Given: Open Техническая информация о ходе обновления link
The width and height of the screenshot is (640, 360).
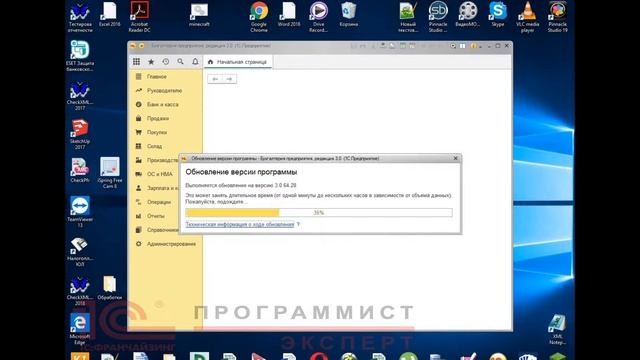Looking at the screenshot, I should pyautogui.click(x=240, y=224).
